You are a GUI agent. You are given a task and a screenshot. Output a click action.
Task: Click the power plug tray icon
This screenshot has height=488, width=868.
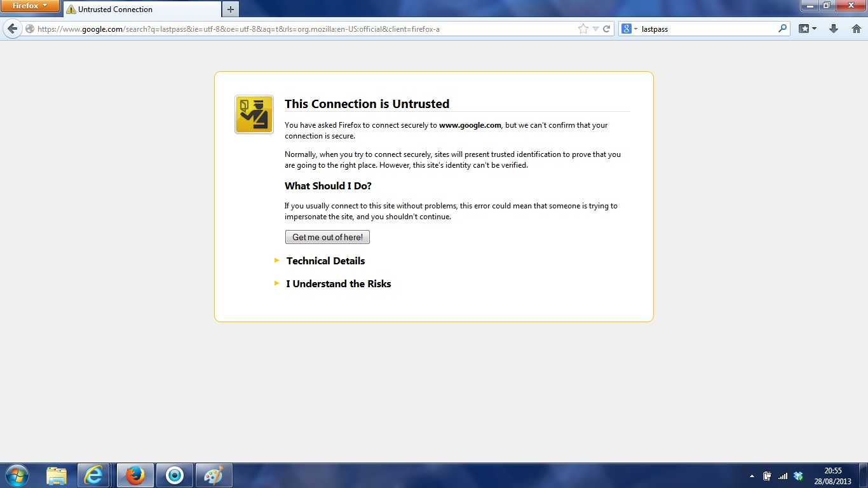768,476
